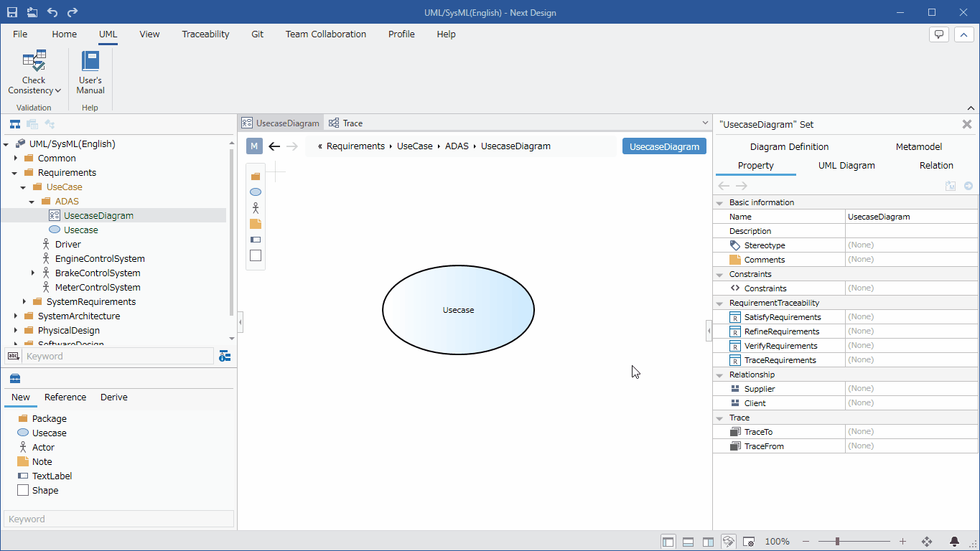Open notifications bell in status bar

(x=955, y=542)
